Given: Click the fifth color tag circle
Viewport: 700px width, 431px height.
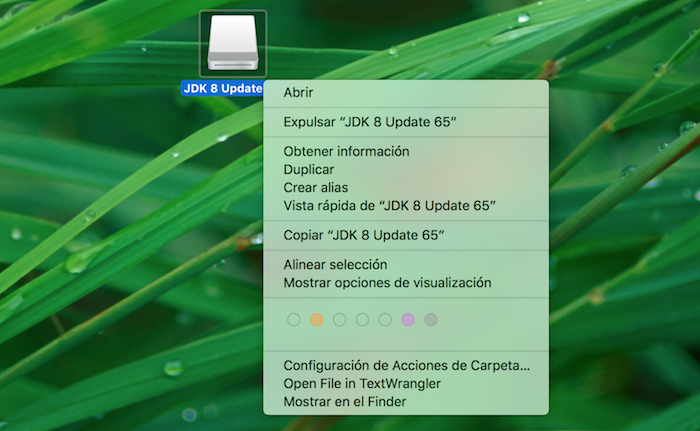Looking at the screenshot, I should click(x=385, y=320).
